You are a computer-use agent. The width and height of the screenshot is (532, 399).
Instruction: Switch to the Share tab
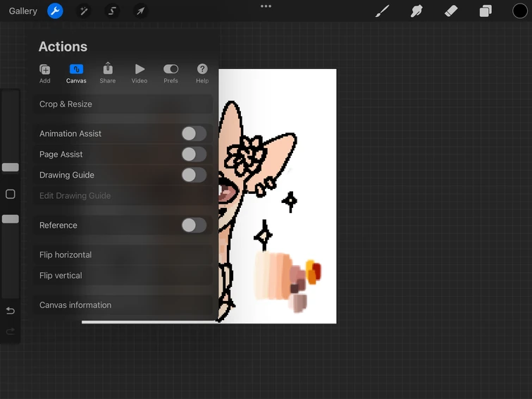pos(108,73)
